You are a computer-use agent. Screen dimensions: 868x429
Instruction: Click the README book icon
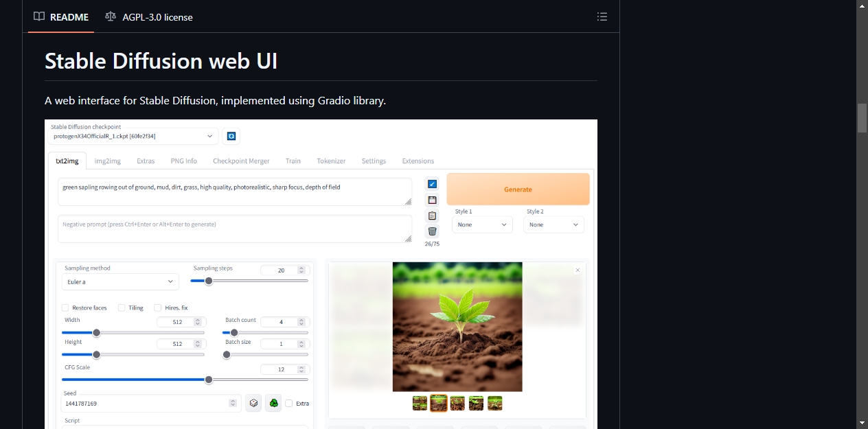(39, 16)
